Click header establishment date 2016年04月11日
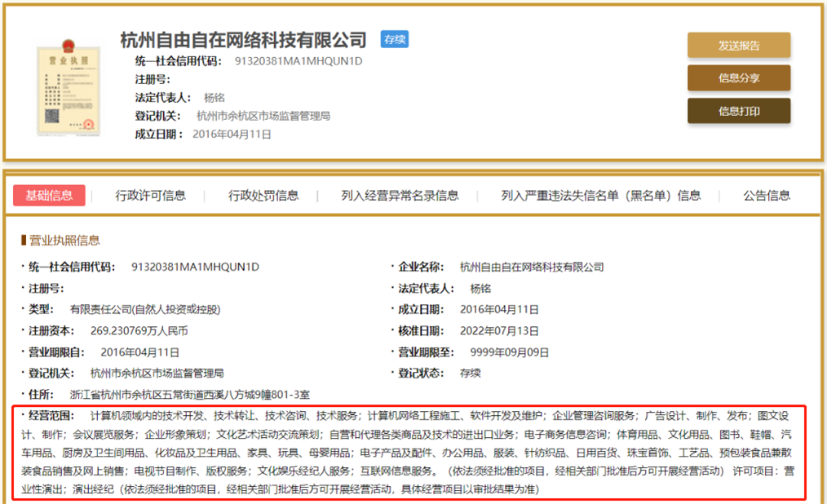The width and height of the screenshot is (827, 504). point(232,135)
